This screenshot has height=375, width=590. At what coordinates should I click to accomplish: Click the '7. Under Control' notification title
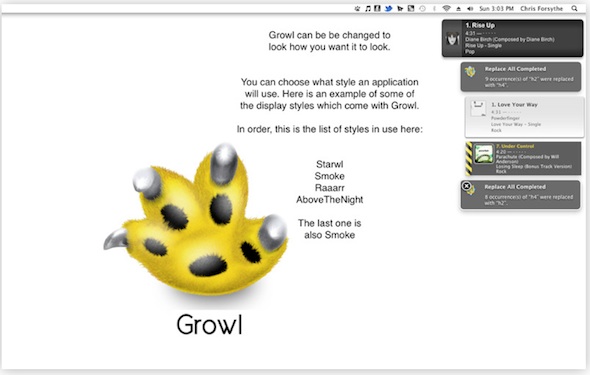click(515, 146)
